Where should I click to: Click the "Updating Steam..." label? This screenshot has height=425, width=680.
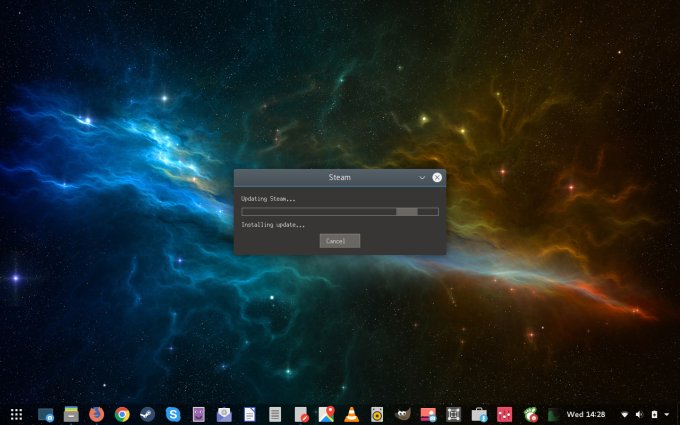[268, 199]
